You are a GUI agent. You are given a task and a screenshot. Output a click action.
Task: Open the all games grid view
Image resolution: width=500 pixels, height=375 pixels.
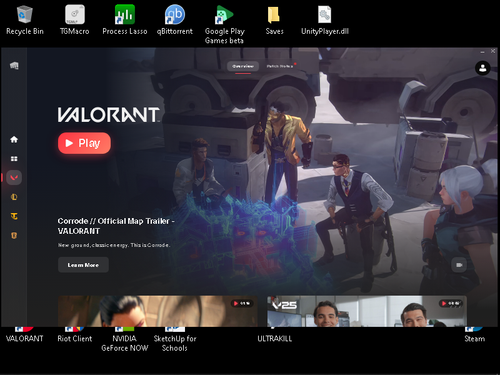point(14,159)
